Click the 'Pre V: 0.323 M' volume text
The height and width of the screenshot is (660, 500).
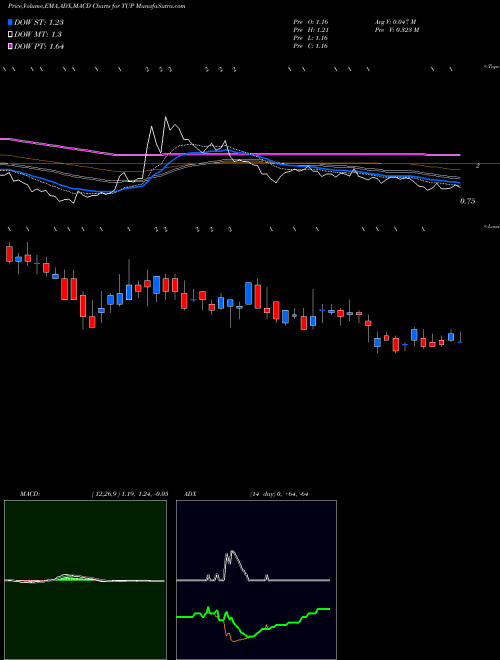(x=396, y=30)
